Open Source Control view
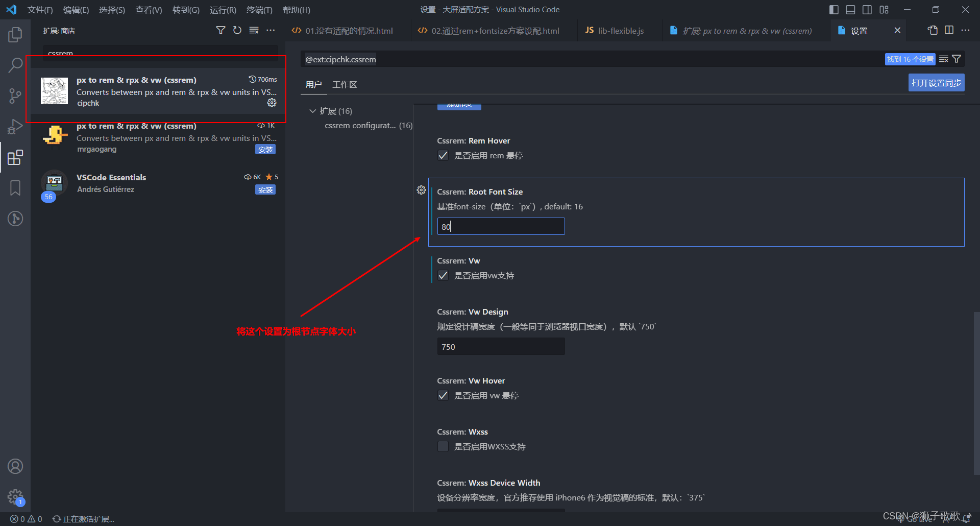Image resolution: width=980 pixels, height=526 pixels. (x=15, y=95)
